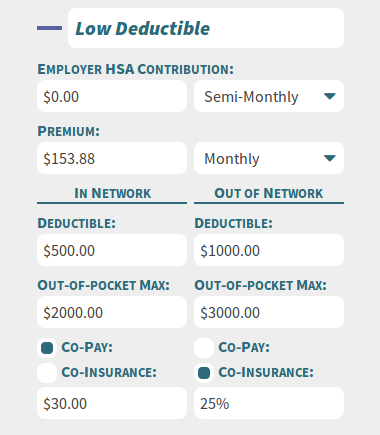Select the Out of Network column header
Viewport: 380px width, 435px height.
pyautogui.click(x=269, y=193)
